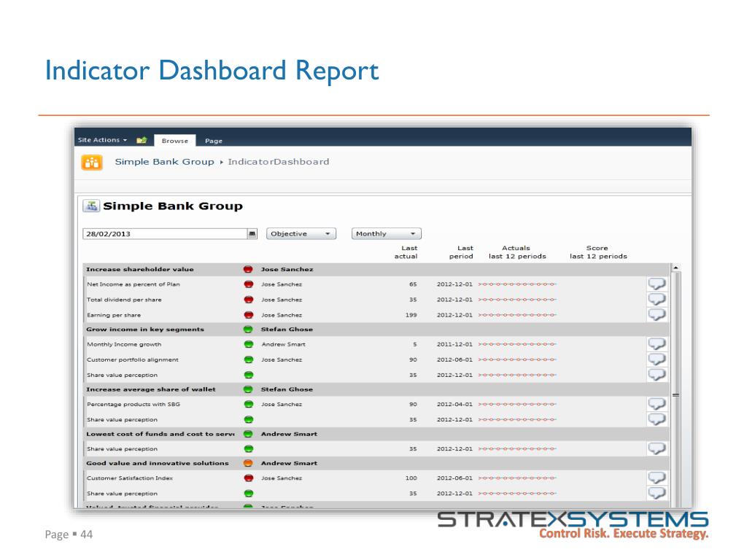Click the navigate-up folder icon

(x=142, y=140)
